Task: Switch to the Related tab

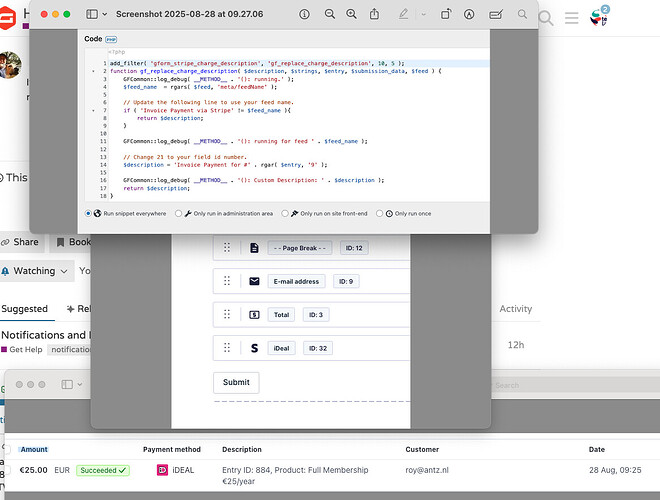Action: click(79, 309)
